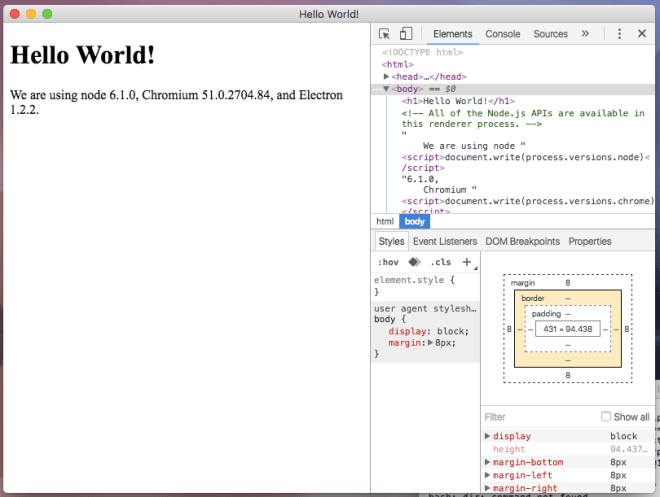Enable the Show all checkbox
Viewport: 660px width, 497px height.
(606, 417)
